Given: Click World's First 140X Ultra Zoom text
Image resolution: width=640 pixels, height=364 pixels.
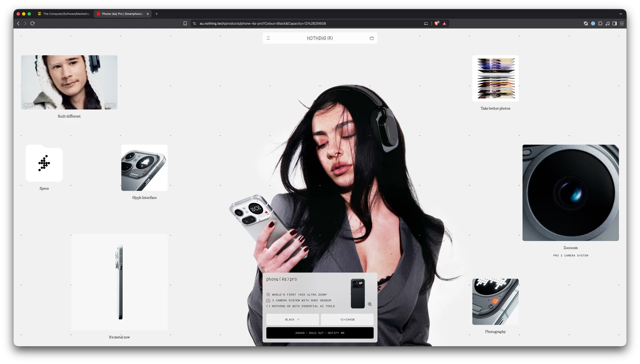Looking at the screenshot, I should click(299, 295).
